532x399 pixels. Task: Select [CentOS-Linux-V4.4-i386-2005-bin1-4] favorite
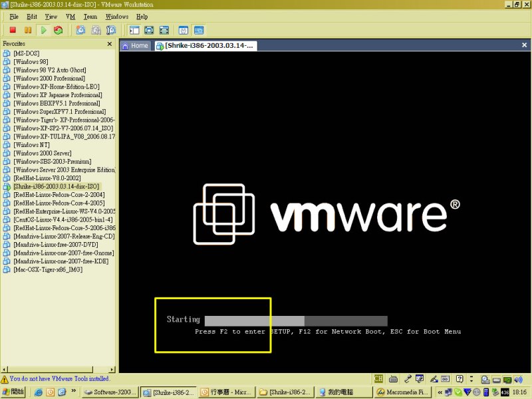click(63, 219)
